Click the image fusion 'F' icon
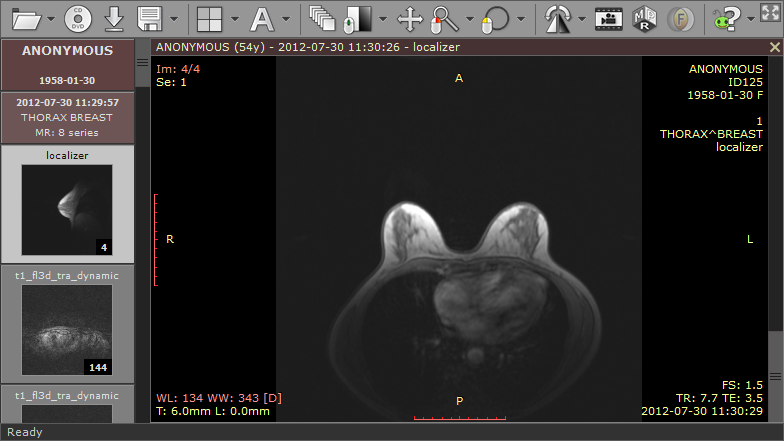The width and height of the screenshot is (784, 441). pos(680,19)
